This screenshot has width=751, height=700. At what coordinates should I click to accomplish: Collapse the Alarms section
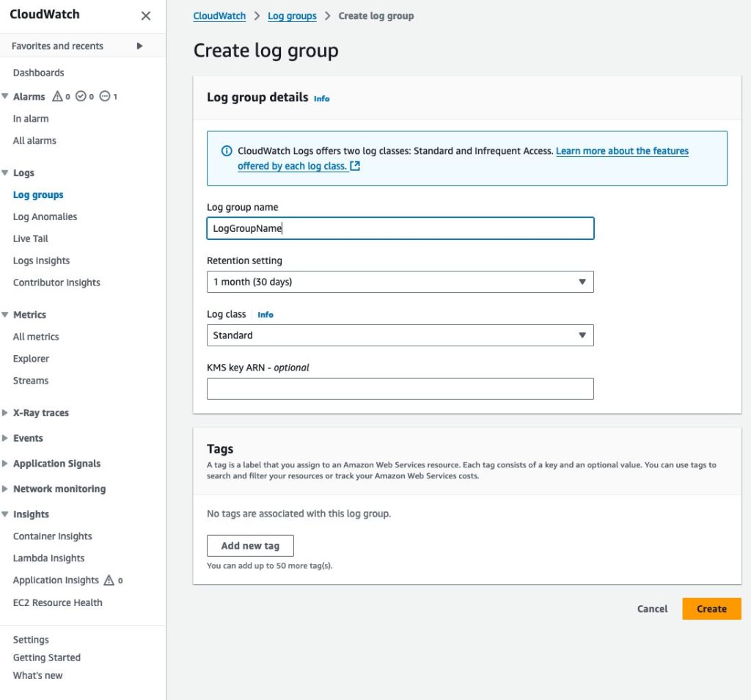point(5,96)
